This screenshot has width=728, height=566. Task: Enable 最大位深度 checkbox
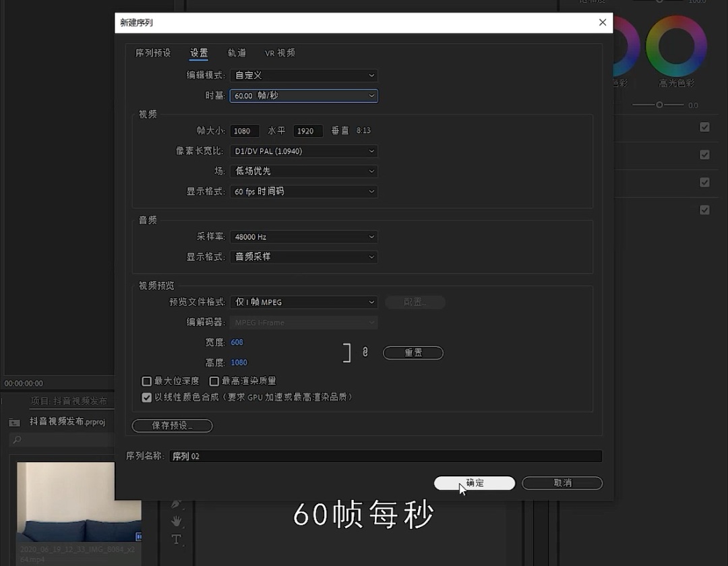tap(146, 381)
